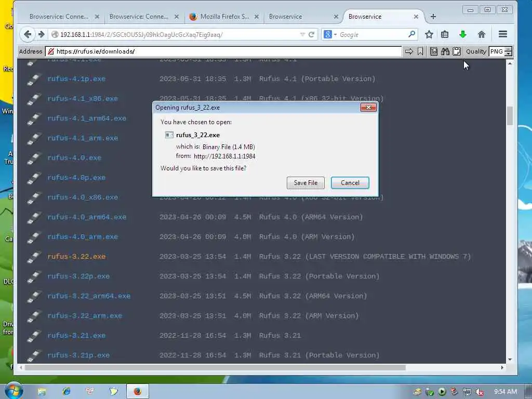532x399 pixels.
Task: Launch Internet Explorer from the taskbar
Action: (x=66, y=391)
